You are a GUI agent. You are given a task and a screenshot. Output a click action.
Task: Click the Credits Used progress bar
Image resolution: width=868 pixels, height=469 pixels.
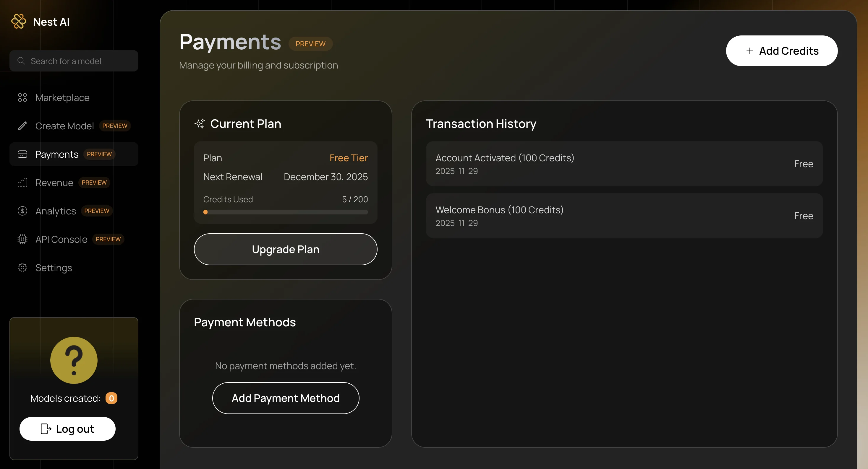pos(285,212)
